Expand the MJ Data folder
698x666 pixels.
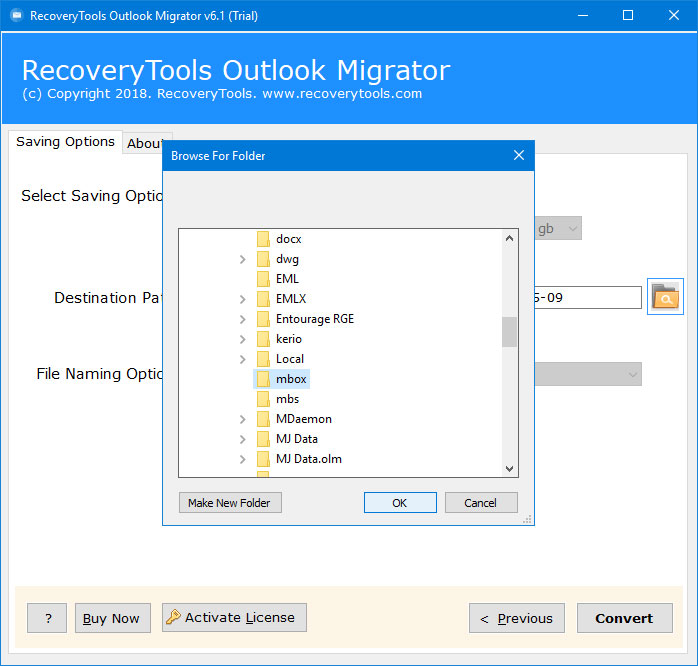[243, 439]
